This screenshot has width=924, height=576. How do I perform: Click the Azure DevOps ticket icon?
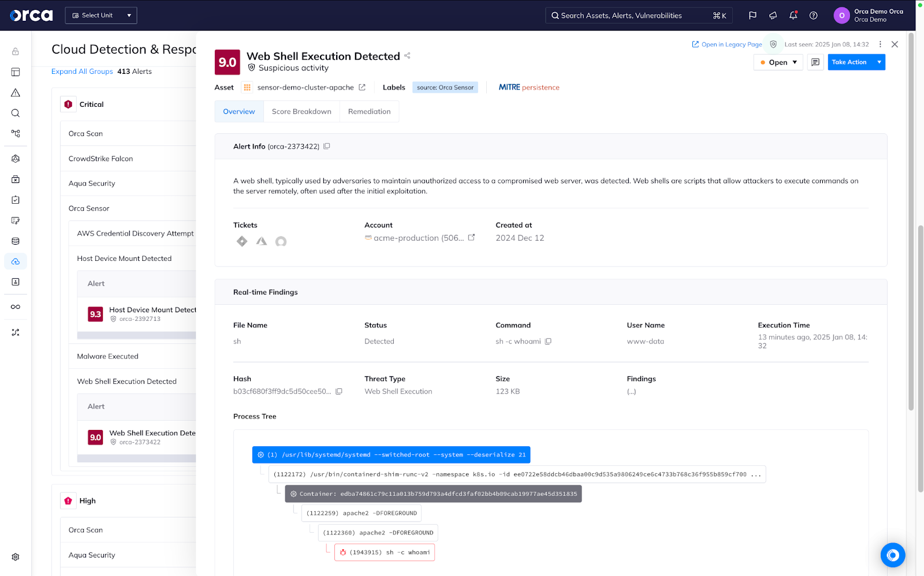tap(262, 241)
